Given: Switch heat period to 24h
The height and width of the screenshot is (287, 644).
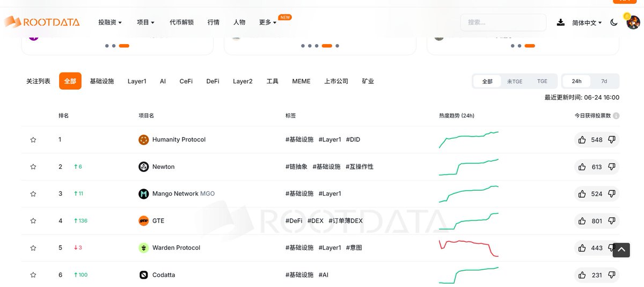Looking at the screenshot, I should tap(576, 81).
